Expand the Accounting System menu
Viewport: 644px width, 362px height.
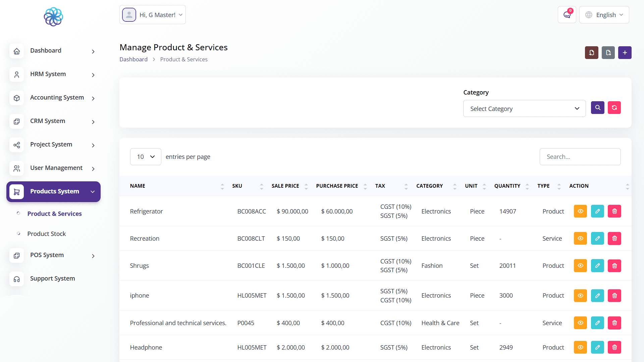[57, 98]
